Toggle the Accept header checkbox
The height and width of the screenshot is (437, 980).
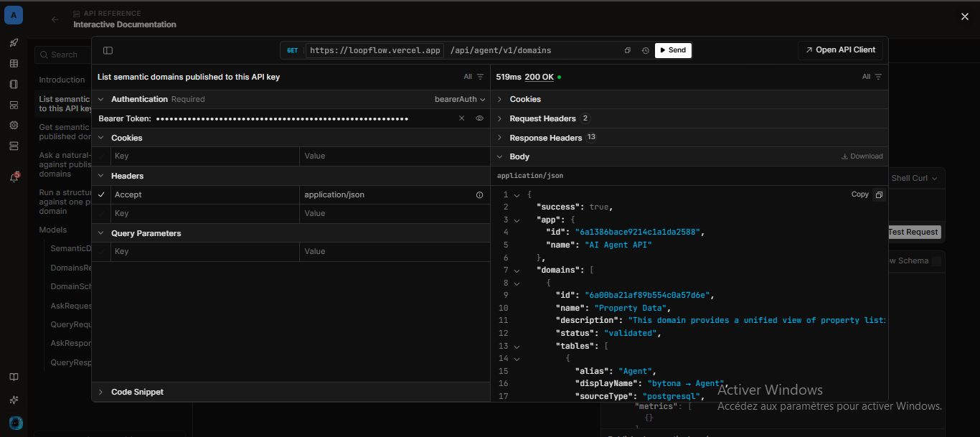(101, 194)
